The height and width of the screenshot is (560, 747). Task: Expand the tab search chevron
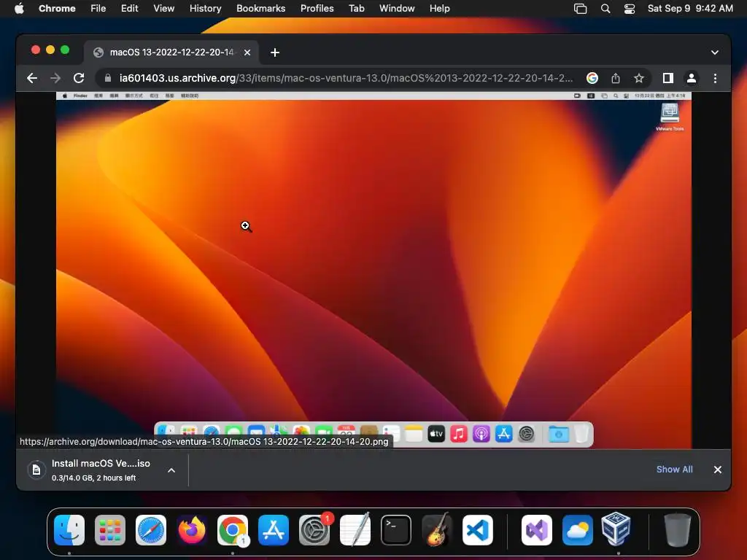(x=715, y=52)
